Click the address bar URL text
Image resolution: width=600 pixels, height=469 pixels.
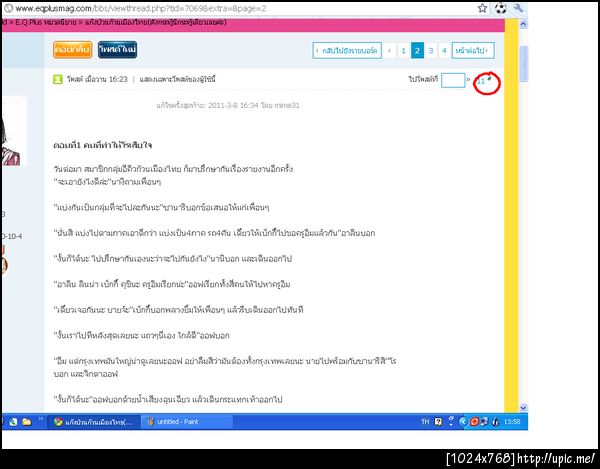click(x=140, y=8)
